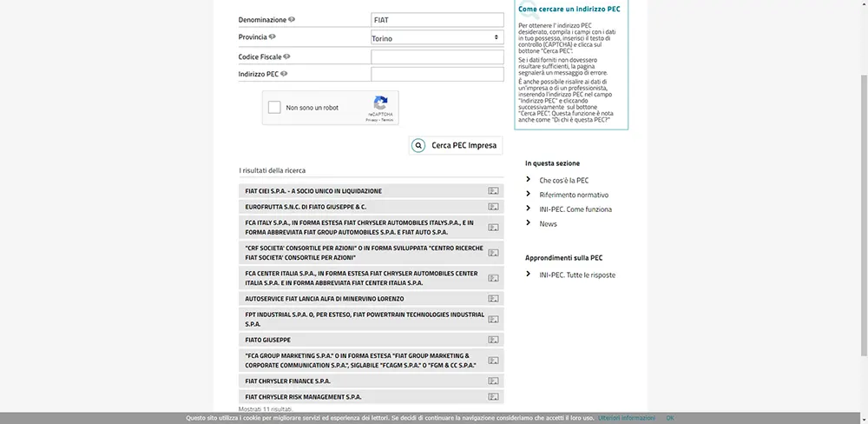Open INI-PEC. Tutte le risposte link
Image resolution: width=868 pixels, height=424 pixels.
(x=577, y=275)
